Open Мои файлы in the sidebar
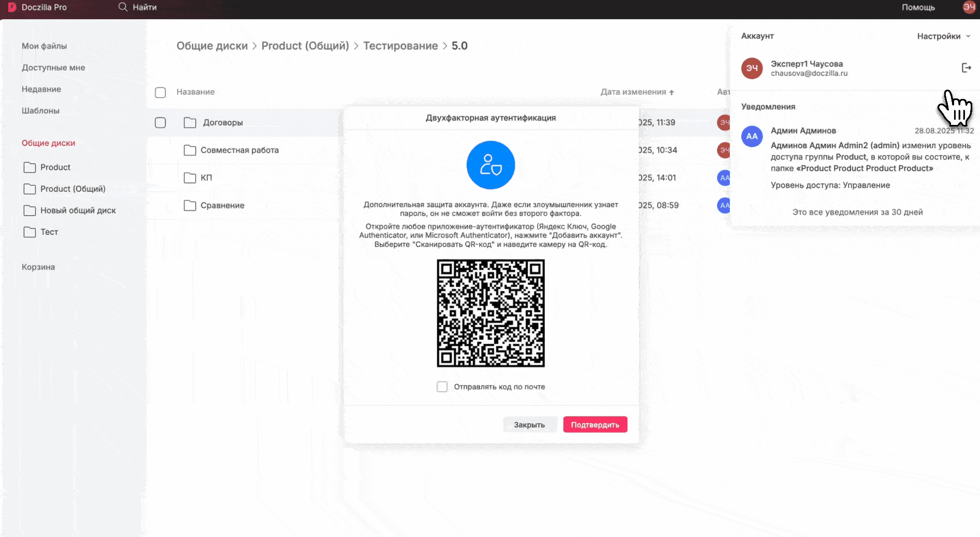The height and width of the screenshot is (537, 980). pyautogui.click(x=44, y=46)
